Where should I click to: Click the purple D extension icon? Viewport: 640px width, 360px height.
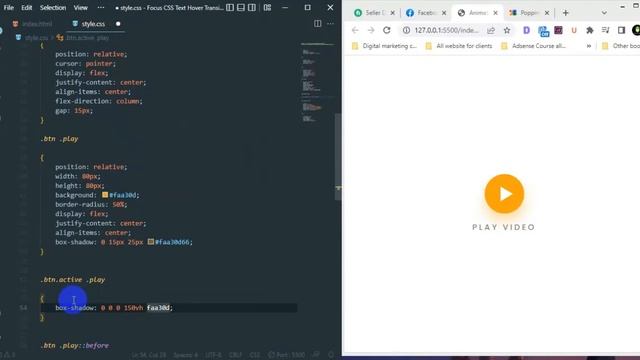click(x=527, y=30)
